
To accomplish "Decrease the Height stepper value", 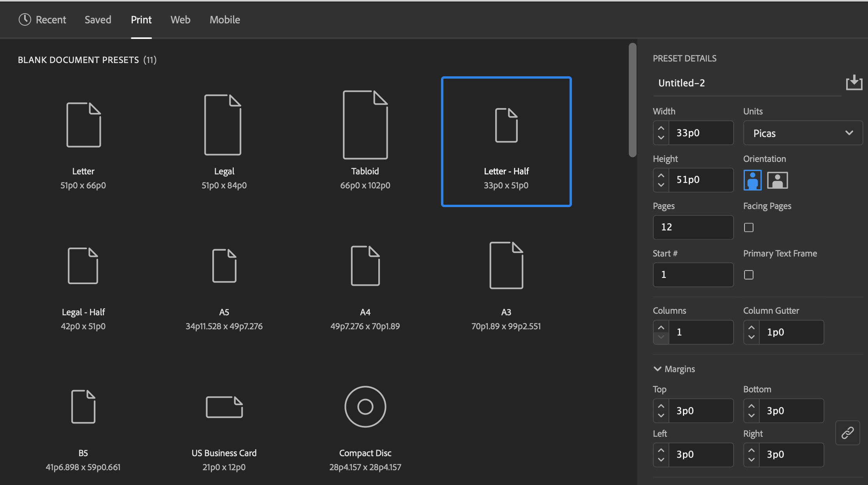I will 661,185.
